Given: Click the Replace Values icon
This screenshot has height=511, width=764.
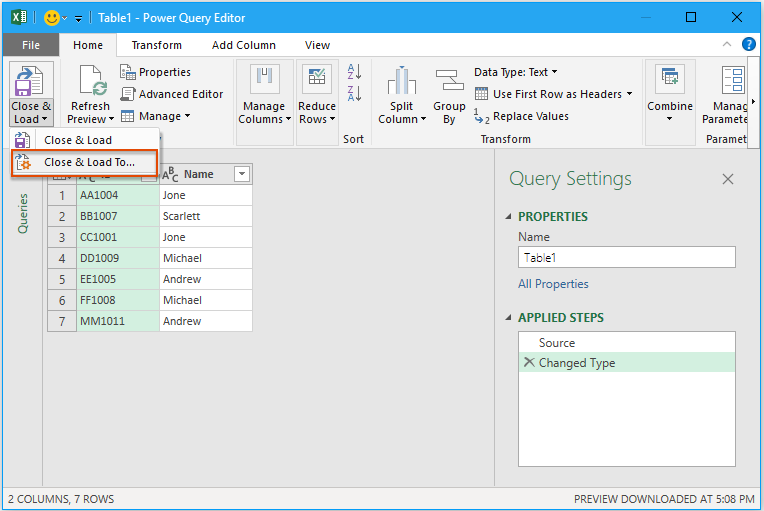Looking at the screenshot, I should [x=482, y=116].
